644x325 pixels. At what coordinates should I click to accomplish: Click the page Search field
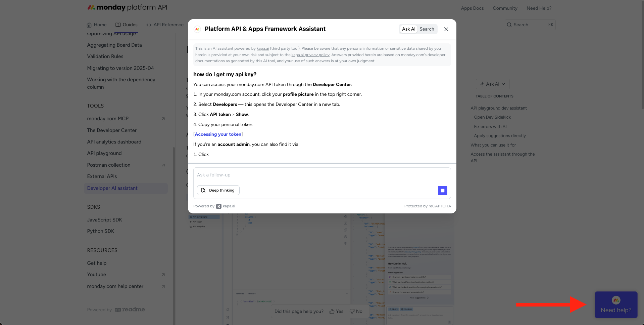pyautogui.click(x=530, y=25)
